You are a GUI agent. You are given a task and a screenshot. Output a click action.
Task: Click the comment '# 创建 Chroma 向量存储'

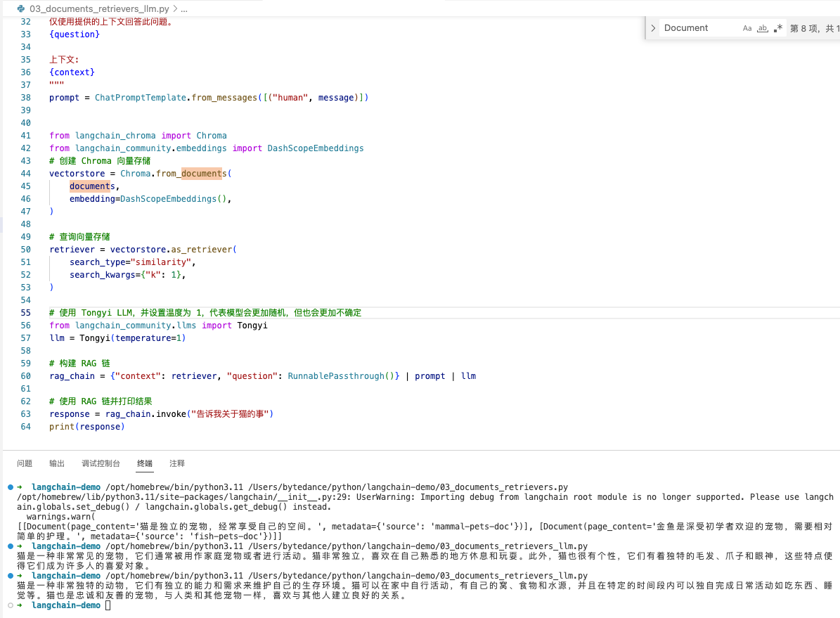click(x=100, y=161)
